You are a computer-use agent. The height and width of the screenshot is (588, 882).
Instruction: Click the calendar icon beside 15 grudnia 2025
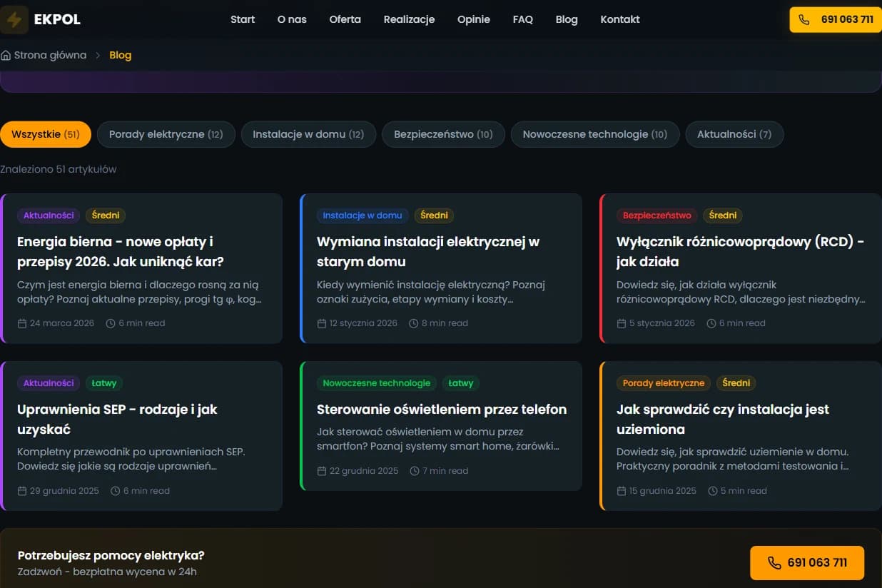tap(622, 491)
